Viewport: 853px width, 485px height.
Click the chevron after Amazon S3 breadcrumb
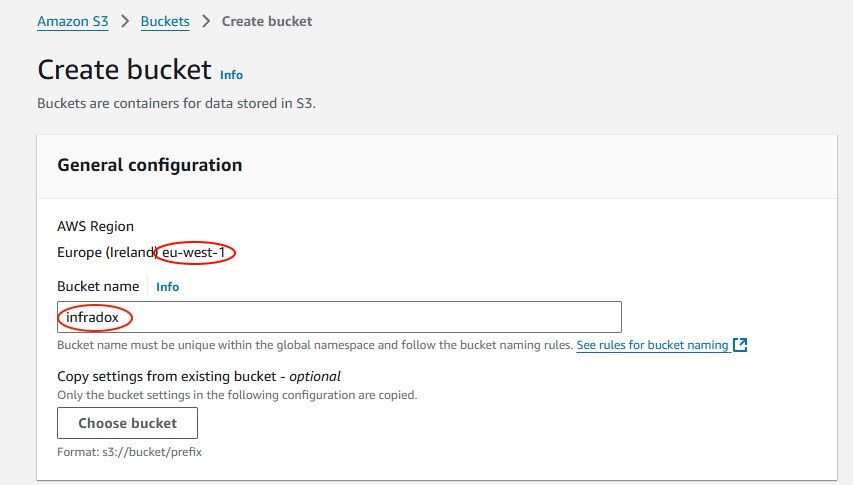125,21
